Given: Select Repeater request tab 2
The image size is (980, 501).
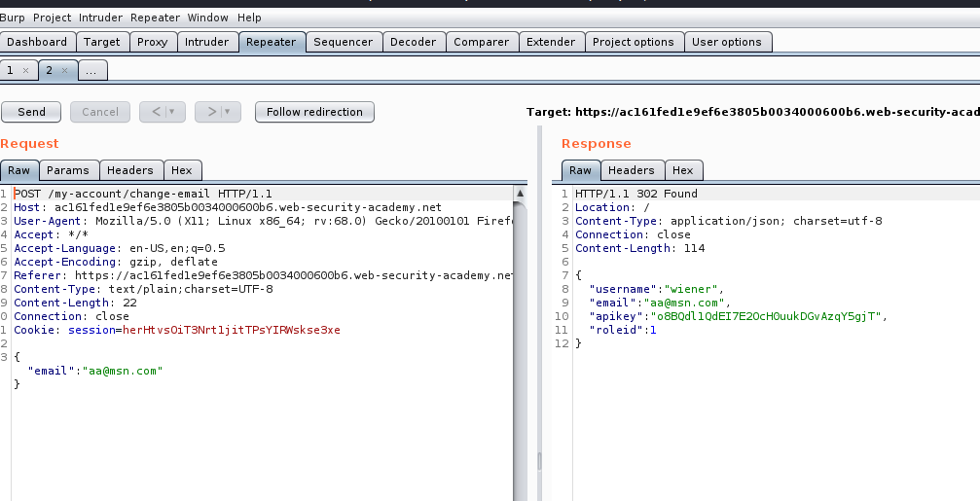Looking at the screenshot, I should click(x=50, y=70).
